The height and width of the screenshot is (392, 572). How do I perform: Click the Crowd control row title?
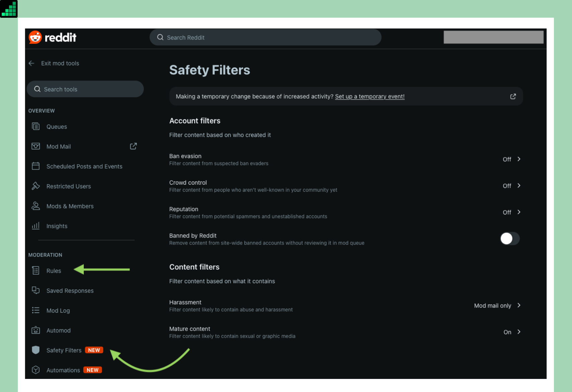188,183
